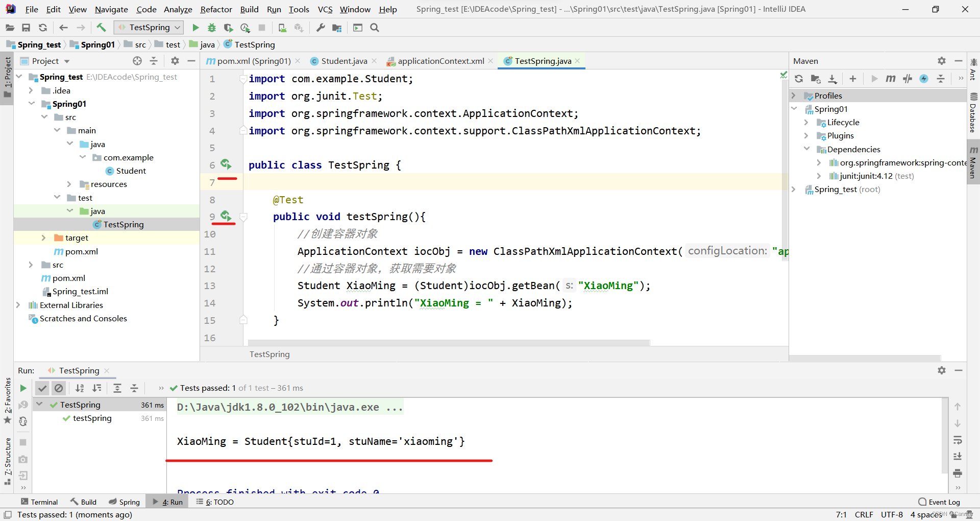Image resolution: width=980 pixels, height=521 pixels.
Task: Open the Navigate menu
Action: pos(111,9)
